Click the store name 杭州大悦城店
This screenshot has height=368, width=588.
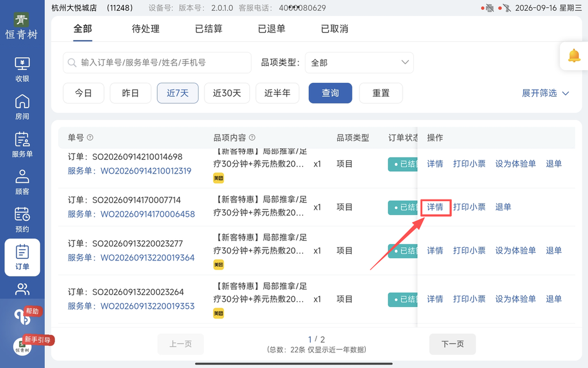click(x=74, y=8)
